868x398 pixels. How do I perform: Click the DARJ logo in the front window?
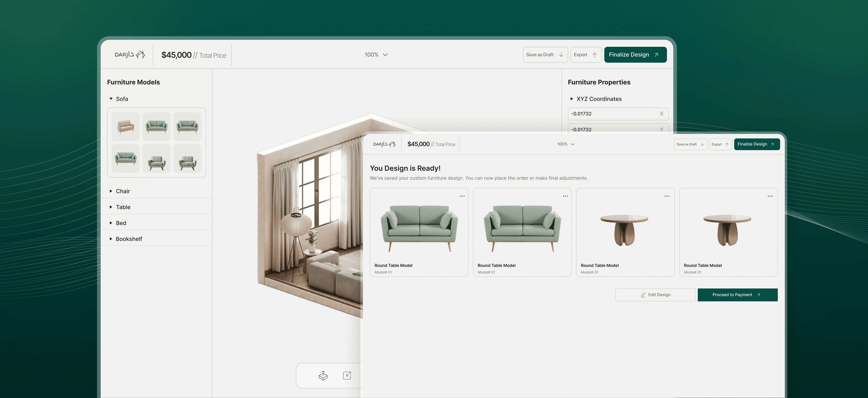coord(384,144)
